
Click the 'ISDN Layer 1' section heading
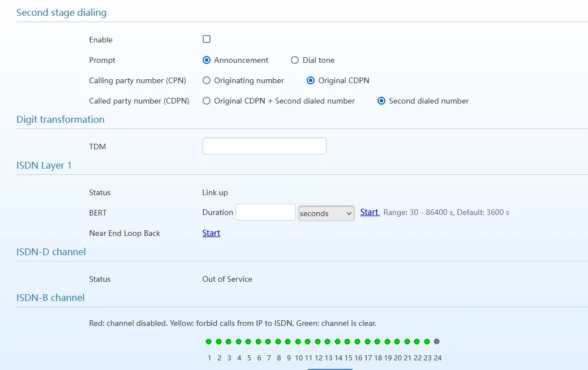pyautogui.click(x=44, y=165)
